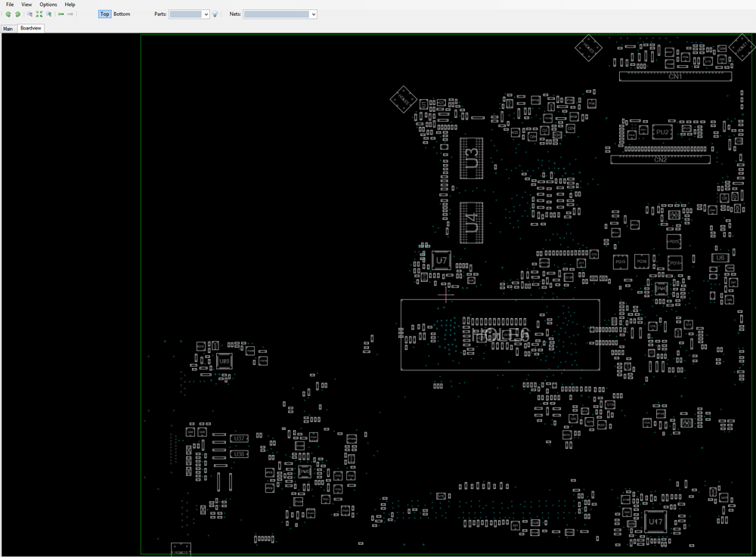Go forward with the gray right arrow
Screen dimensions: 756x557
click(70, 14)
